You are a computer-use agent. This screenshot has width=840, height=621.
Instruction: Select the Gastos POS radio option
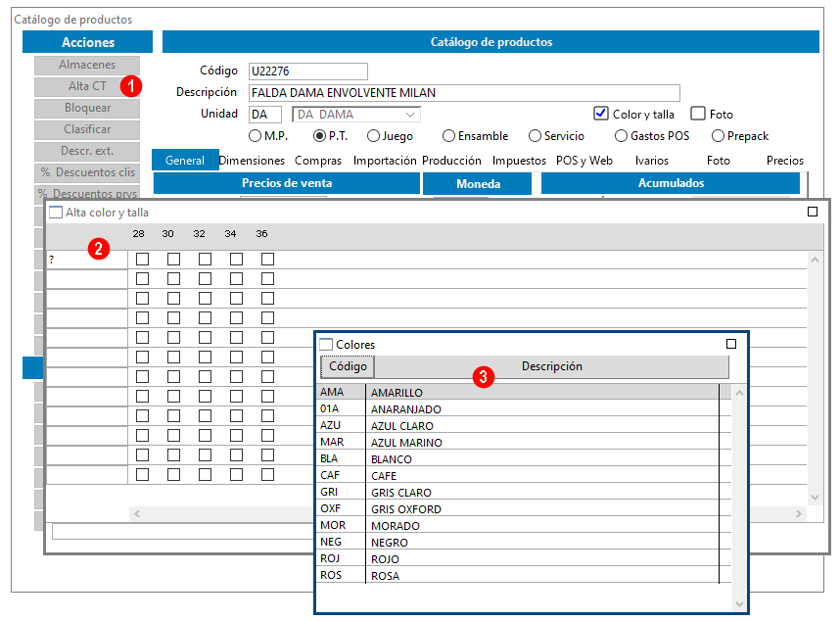point(621,136)
